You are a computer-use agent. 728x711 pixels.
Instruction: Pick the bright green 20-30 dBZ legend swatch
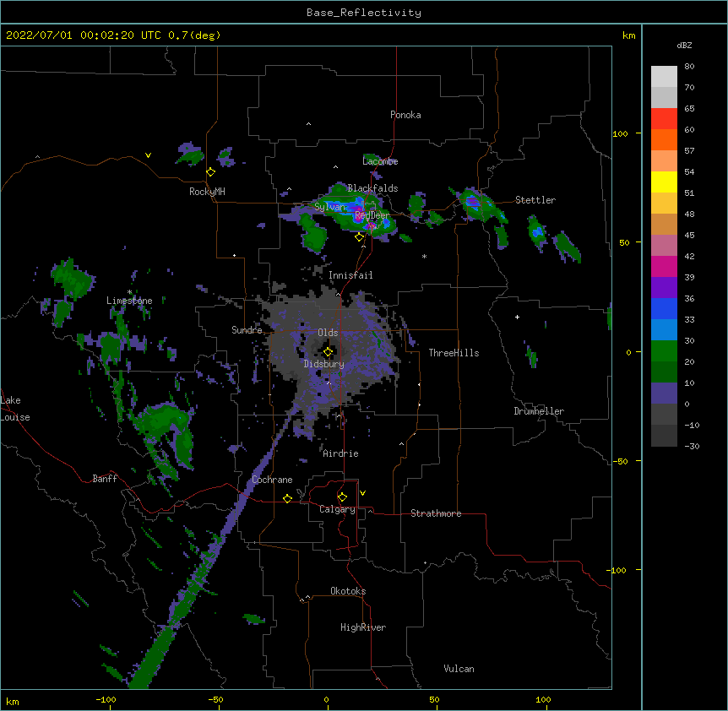664,351
